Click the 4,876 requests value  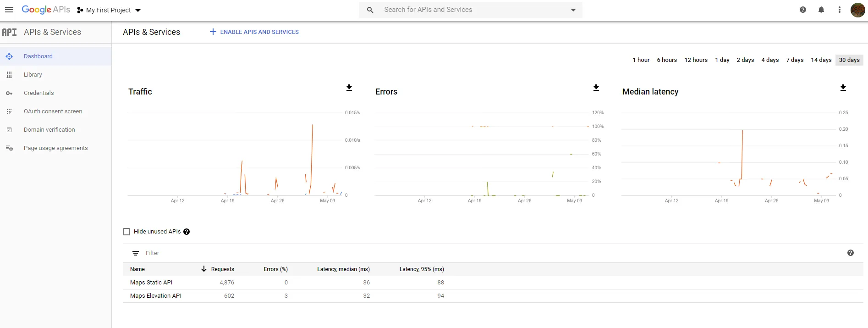tap(227, 283)
